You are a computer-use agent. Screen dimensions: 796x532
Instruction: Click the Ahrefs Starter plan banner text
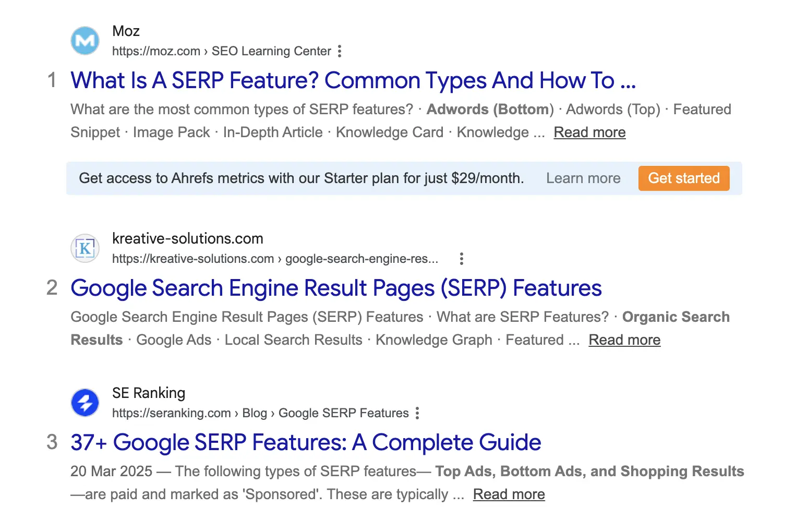[x=301, y=178]
